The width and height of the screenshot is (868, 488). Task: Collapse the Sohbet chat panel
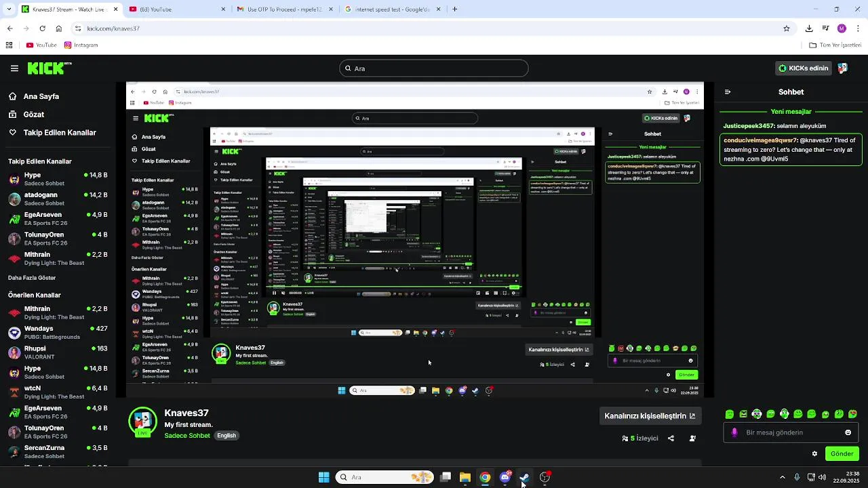point(728,92)
